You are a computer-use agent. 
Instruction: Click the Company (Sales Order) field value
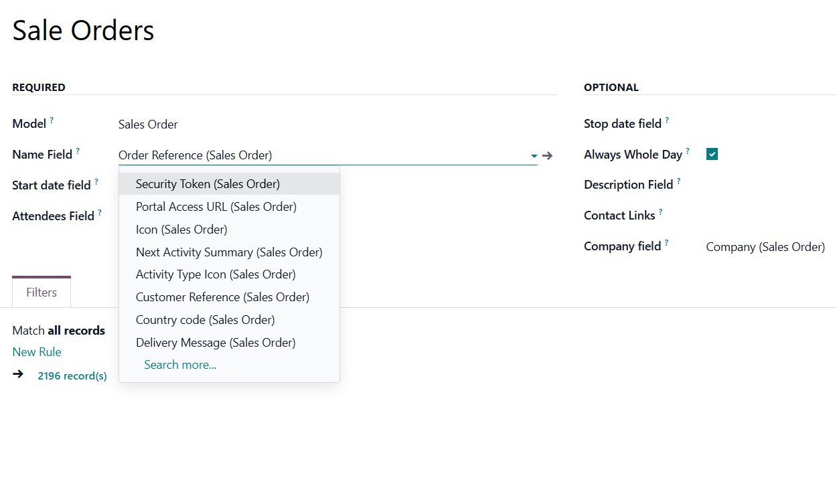tap(765, 247)
